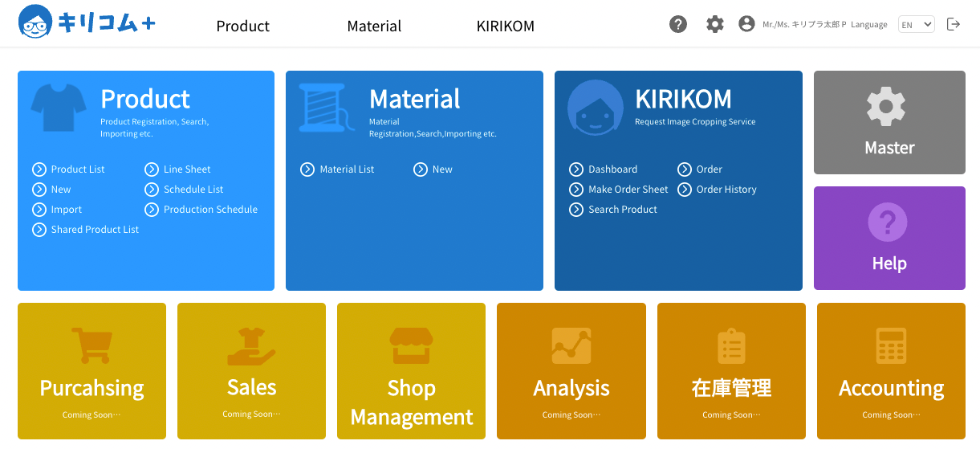Click the arrow icon beside Search Product
Image resolution: width=980 pixels, height=449 pixels.
click(x=576, y=210)
